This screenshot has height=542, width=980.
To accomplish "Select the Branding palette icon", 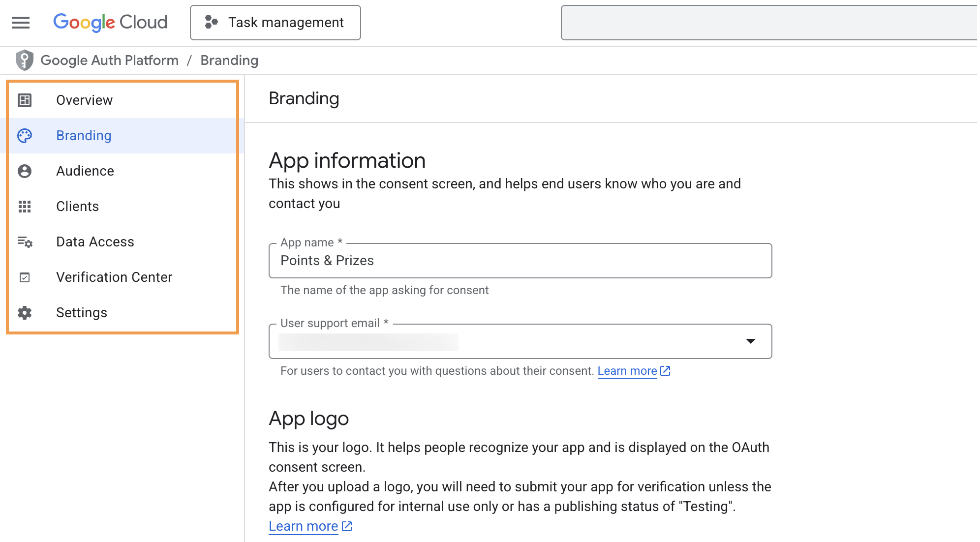I will (x=25, y=135).
